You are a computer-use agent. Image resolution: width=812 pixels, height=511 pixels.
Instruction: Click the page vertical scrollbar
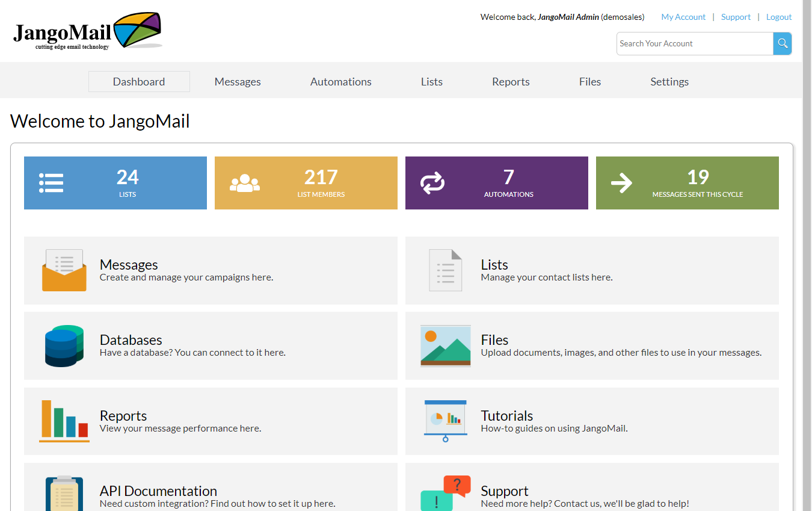[807, 255]
